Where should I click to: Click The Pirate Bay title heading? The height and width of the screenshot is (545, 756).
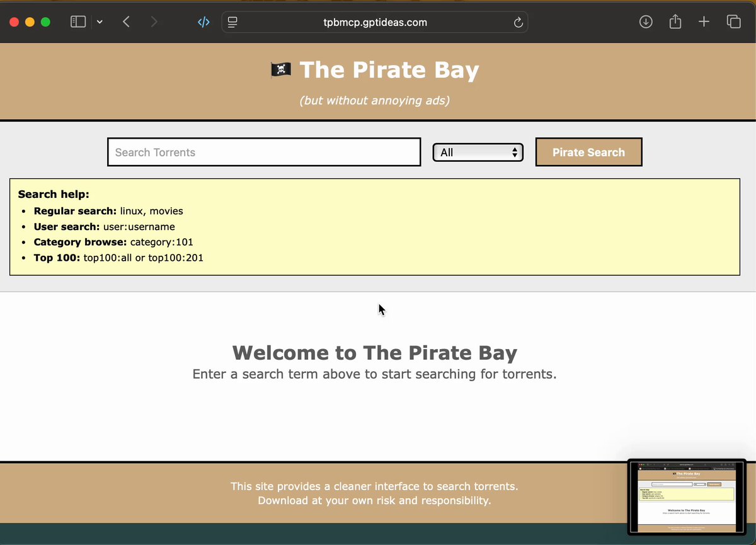click(389, 69)
